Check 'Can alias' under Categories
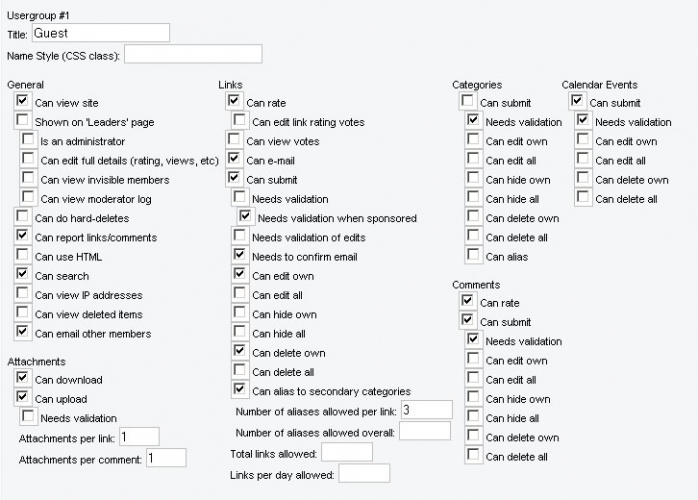This screenshot has width=698, height=500. pos(473,256)
